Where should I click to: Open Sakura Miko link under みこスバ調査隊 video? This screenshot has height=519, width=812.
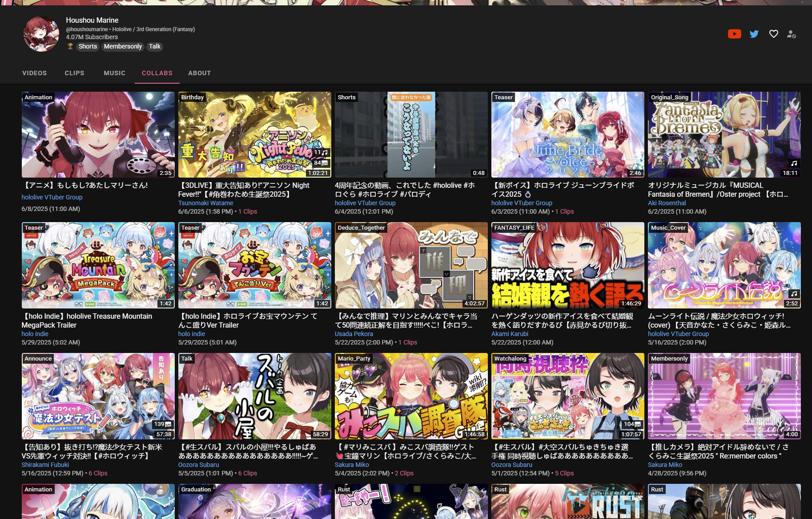(352, 465)
